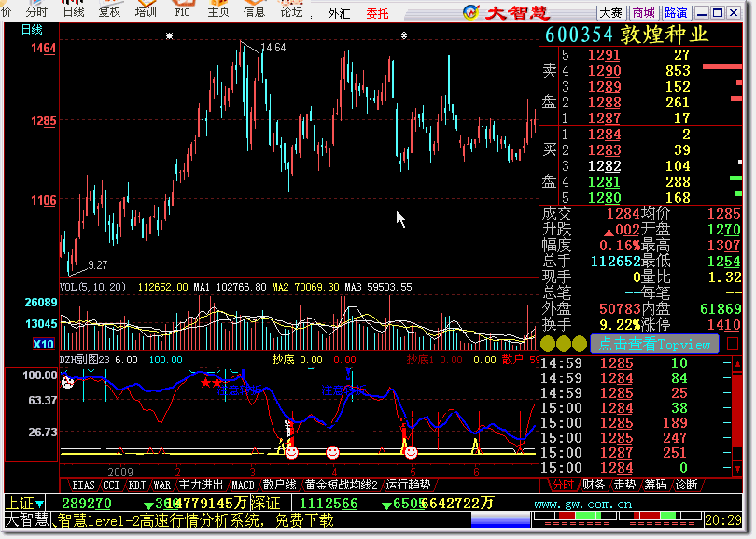Viewport: 756px width, 539px height.
Task: Open the 委托 order entrustment menu item
Action: [377, 13]
